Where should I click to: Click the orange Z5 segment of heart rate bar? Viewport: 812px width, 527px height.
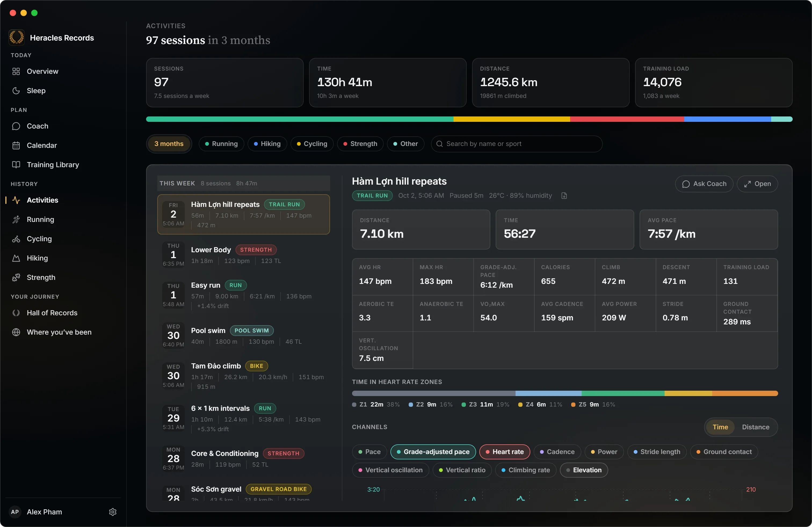click(745, 393)
